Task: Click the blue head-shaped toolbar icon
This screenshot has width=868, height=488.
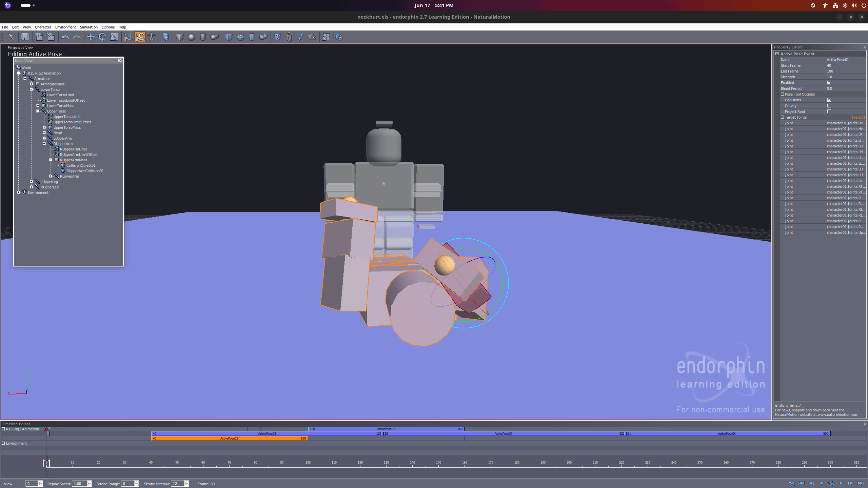Action: (x=166, y=37)
